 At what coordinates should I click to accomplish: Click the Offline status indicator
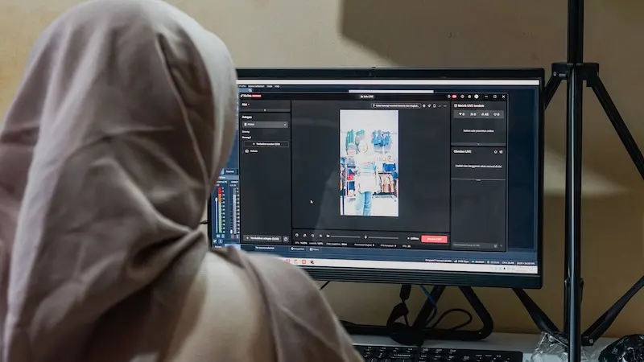click(x=413, y=238)
